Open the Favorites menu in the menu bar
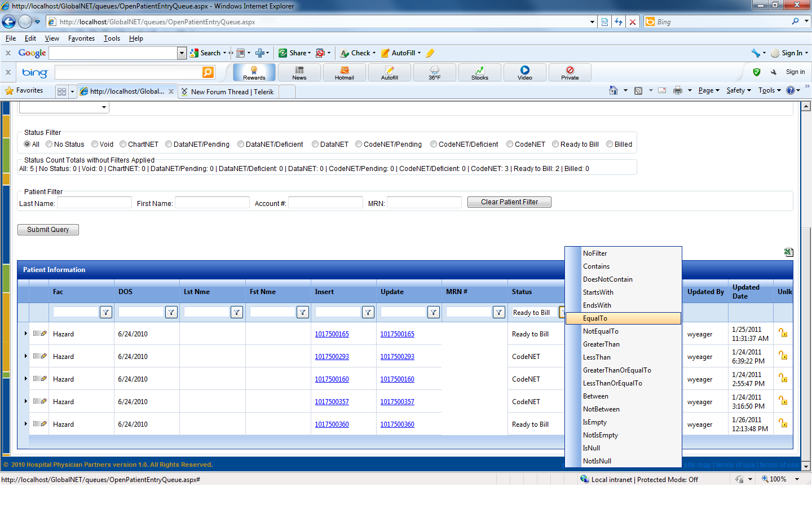Image resolution: width=812 pixels, height=508 pixels. click(x=81, y=38)
